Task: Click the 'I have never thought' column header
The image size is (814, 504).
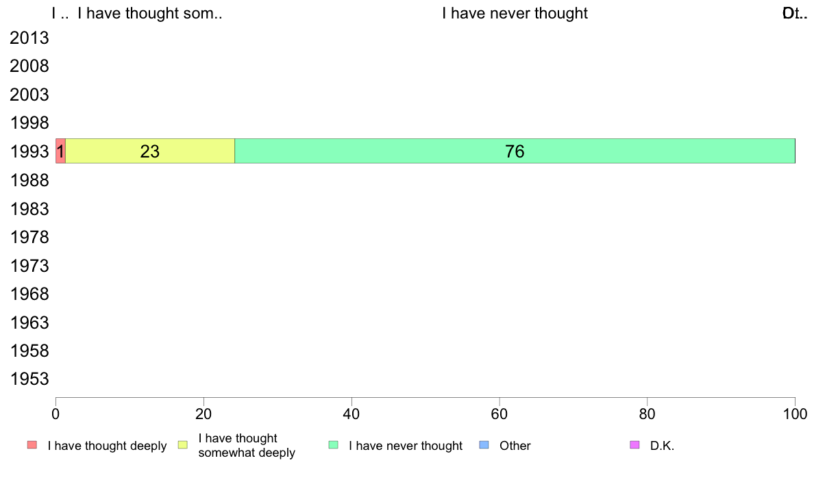Action: 515,13
